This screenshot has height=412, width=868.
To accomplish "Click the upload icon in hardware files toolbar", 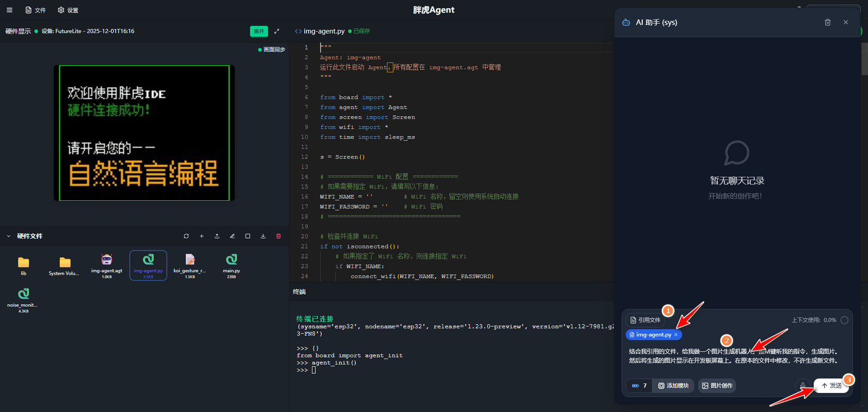I will coord(217,236).
